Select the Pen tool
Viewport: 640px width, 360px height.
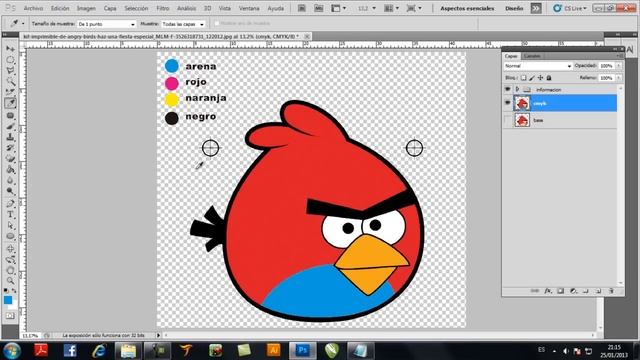[10, 204]
